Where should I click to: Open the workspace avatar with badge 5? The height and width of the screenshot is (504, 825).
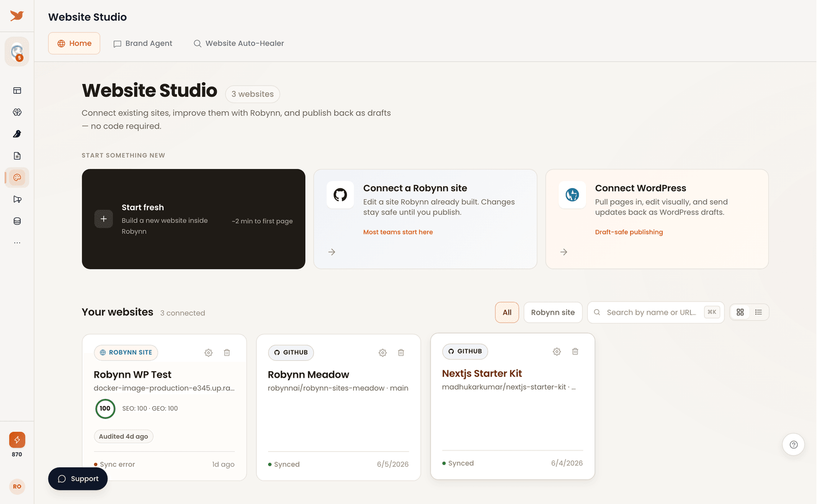tap(17, 52)
